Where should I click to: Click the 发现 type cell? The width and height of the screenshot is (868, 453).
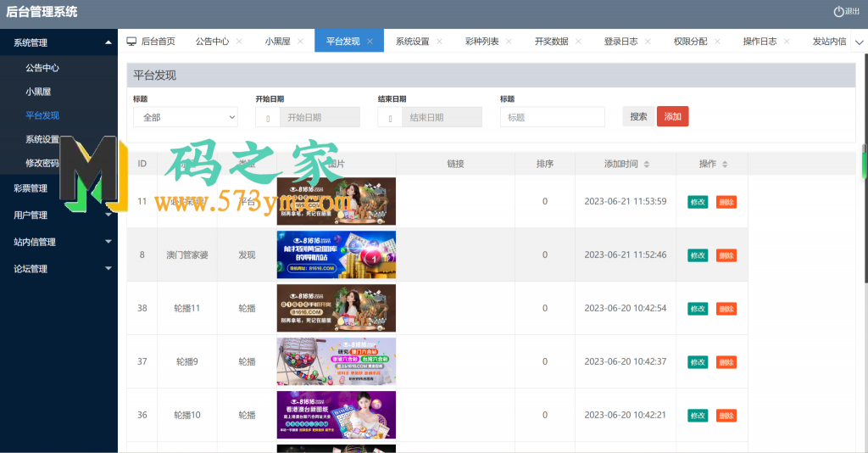pyautogui.click(x=247, y=254)
